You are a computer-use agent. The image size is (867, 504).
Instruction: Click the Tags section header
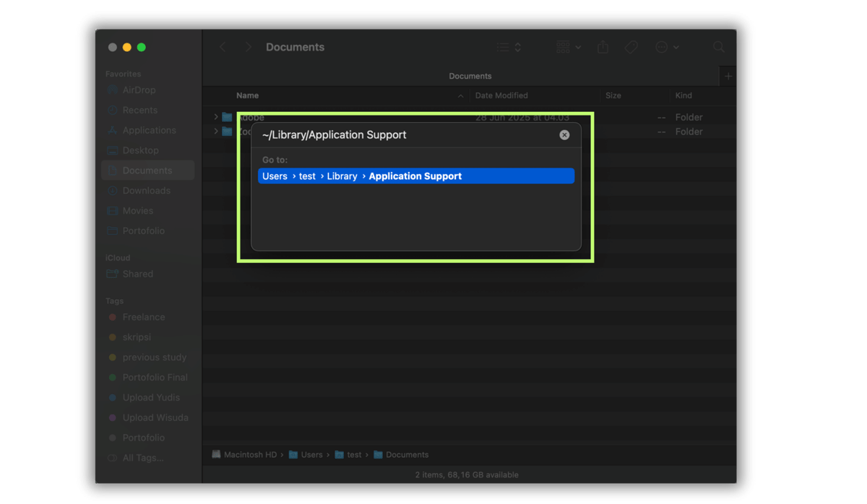tap(114, 300)
